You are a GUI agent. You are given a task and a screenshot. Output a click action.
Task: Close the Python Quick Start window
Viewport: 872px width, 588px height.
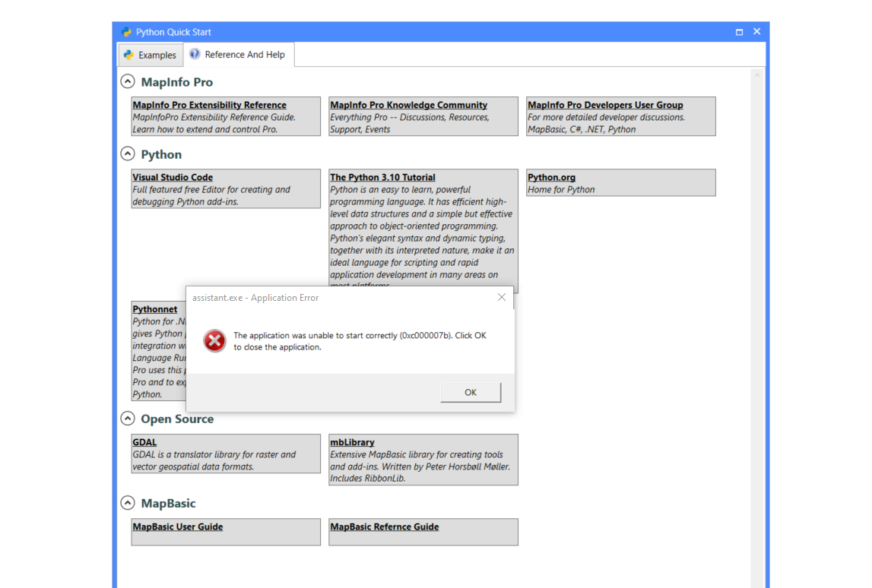pyautogui.click(x=757, y=32)
